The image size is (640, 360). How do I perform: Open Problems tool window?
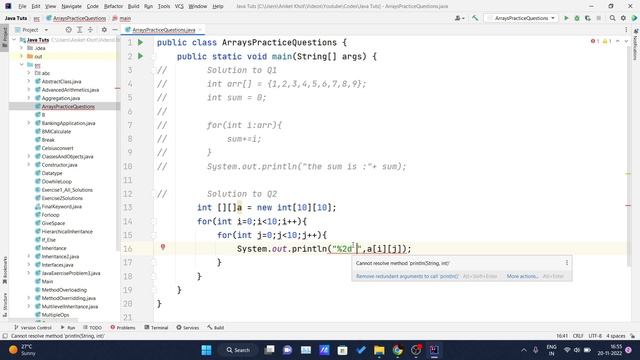123,327
